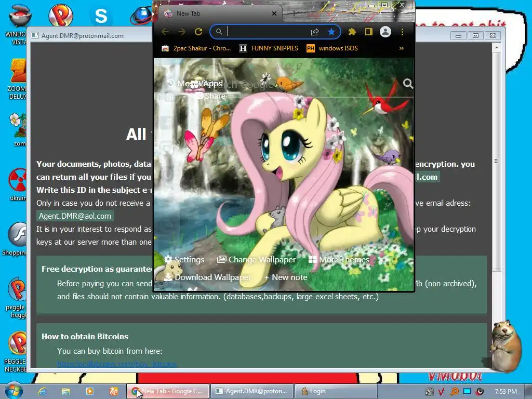The height and width of the screenshot is (399, 532).
Task: Open the Skype desktop icon
Action: pos(101,16)
